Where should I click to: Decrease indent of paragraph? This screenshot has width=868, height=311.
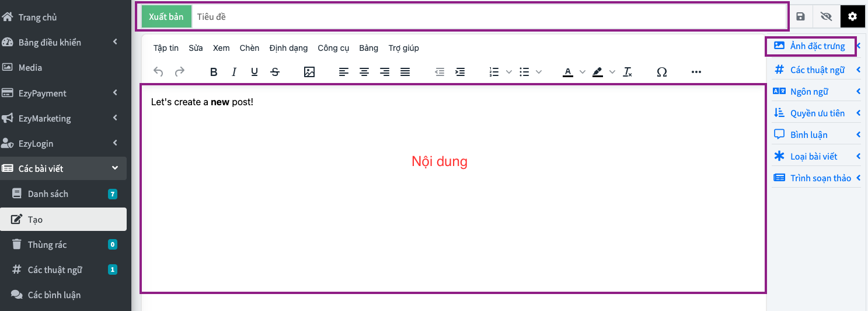click(x=440, y=72)
